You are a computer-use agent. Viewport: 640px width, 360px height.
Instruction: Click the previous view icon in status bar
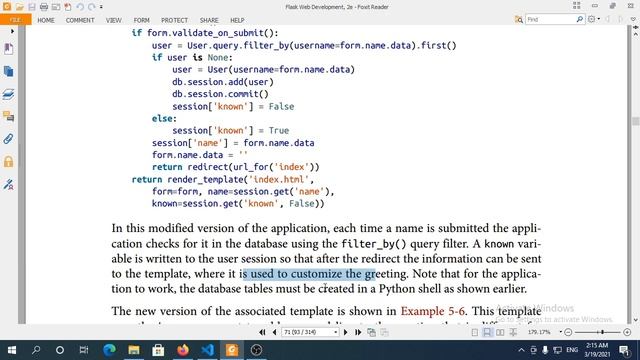(371, 332)
